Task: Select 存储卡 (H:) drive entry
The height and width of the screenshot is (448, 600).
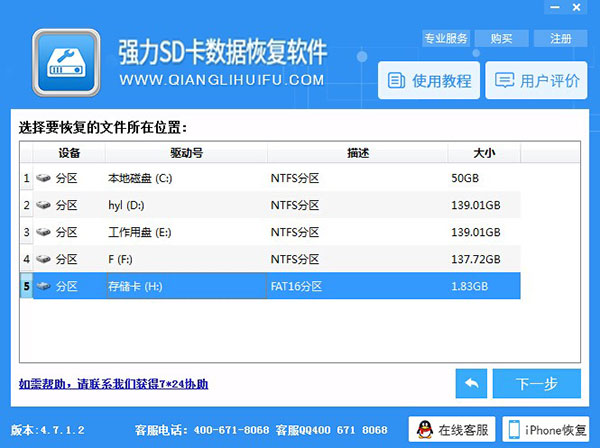Action: 135,286
